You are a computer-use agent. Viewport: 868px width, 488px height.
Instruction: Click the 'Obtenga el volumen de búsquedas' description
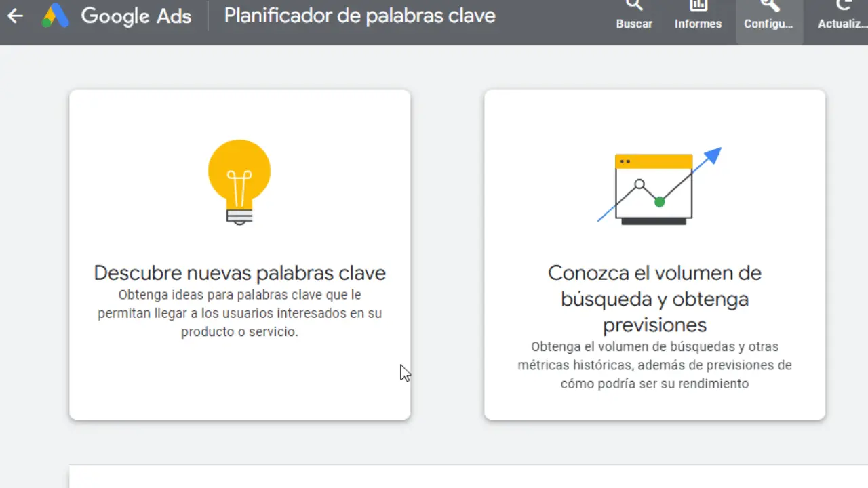point(654,365)
